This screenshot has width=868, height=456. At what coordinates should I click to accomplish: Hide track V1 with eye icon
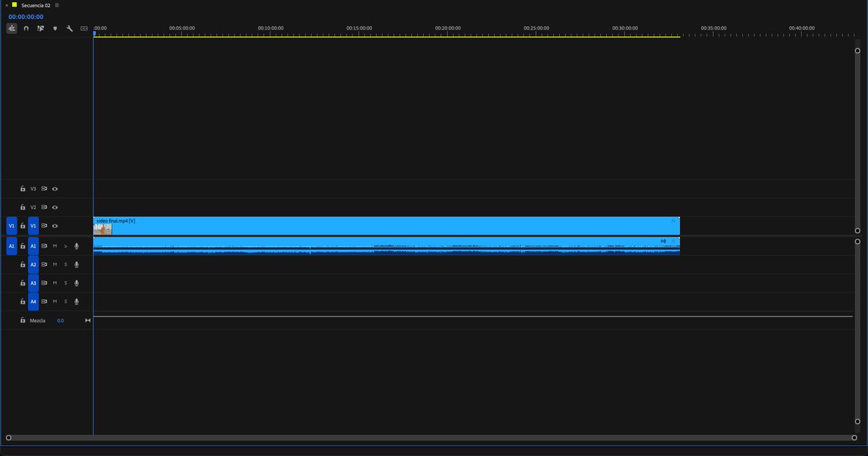pyautogui.click(x=54, y=226)
